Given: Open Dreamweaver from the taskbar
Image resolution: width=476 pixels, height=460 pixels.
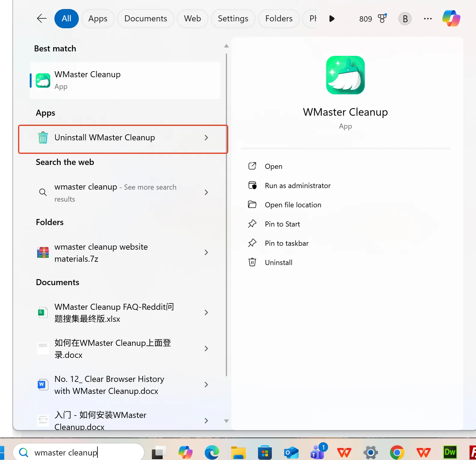Looking at the screenshot, I should click(x=450, y=452).
